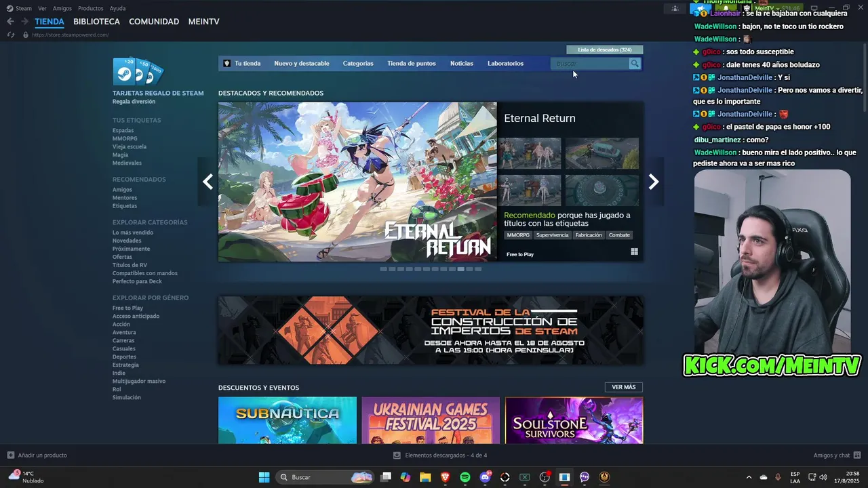The image size is (868, 488).
Task: Click the last carousel position dot
Action: [478, 269]
